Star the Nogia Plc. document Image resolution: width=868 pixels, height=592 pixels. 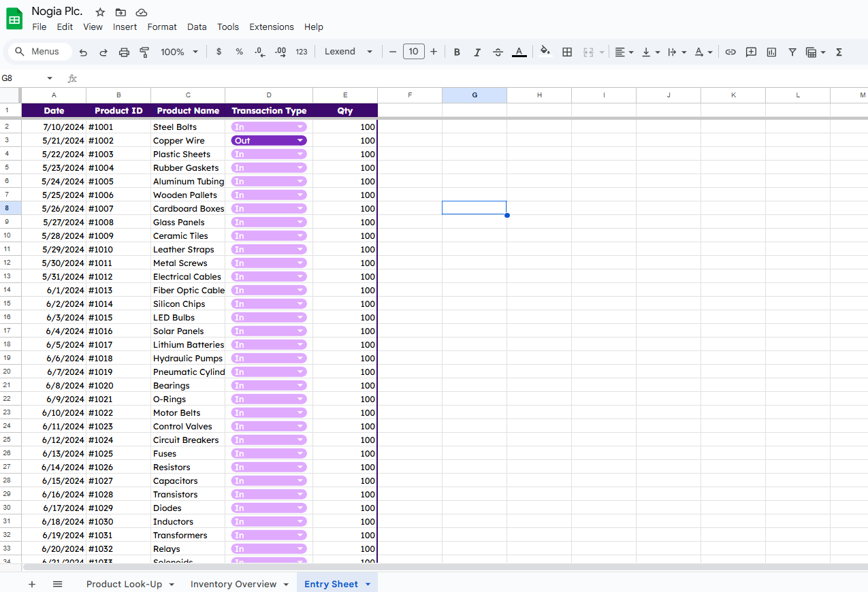[100, 12]
